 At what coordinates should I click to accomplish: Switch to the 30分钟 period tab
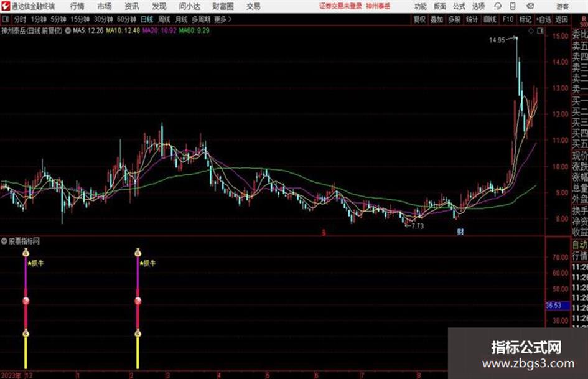103,19
